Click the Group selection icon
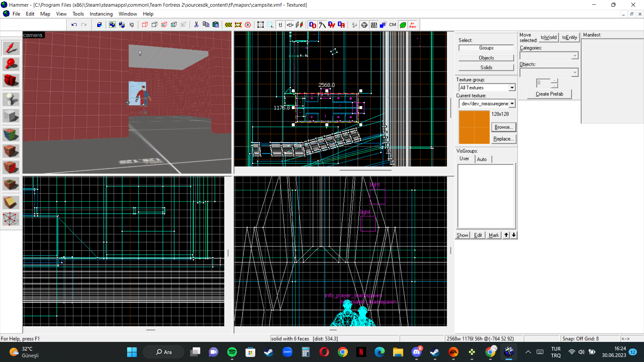 click(112, 25)
